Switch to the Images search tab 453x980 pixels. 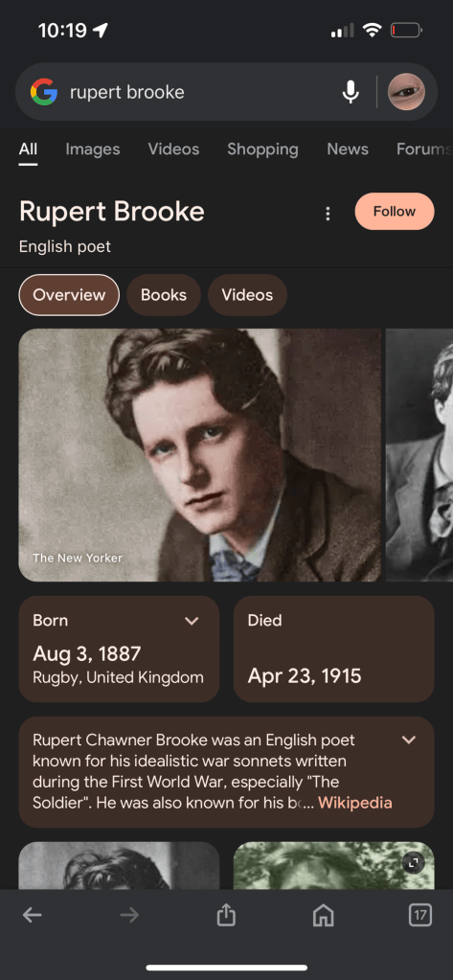click(x=93, y=149)
